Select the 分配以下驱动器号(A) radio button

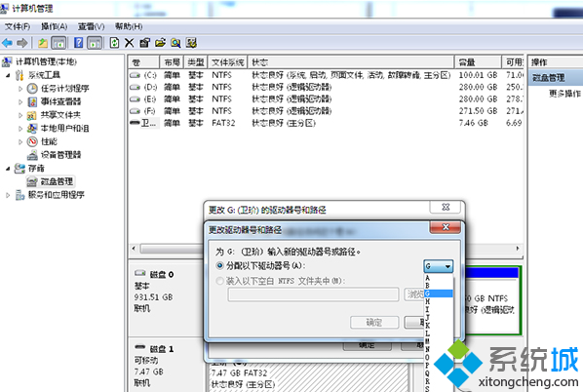(x=219, y=265)
